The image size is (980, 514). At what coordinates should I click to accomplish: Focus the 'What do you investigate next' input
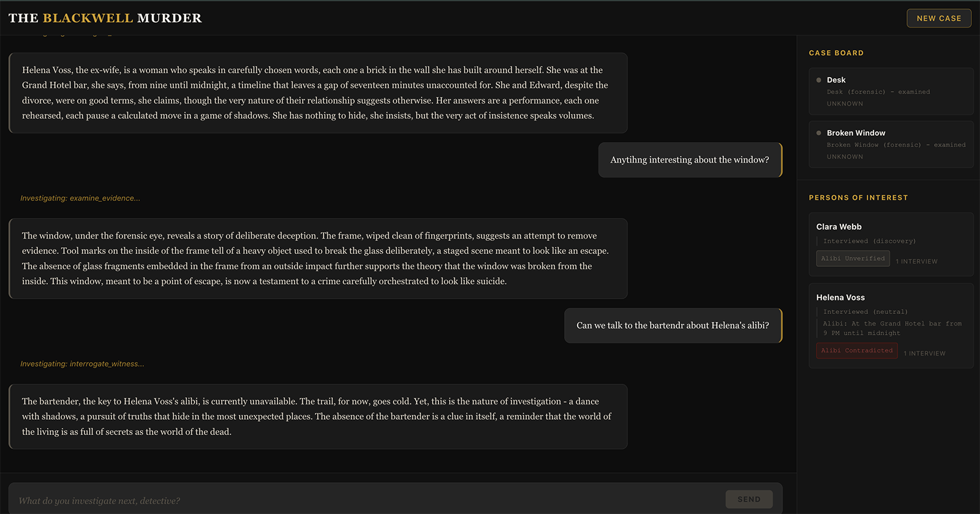point(367,501)
